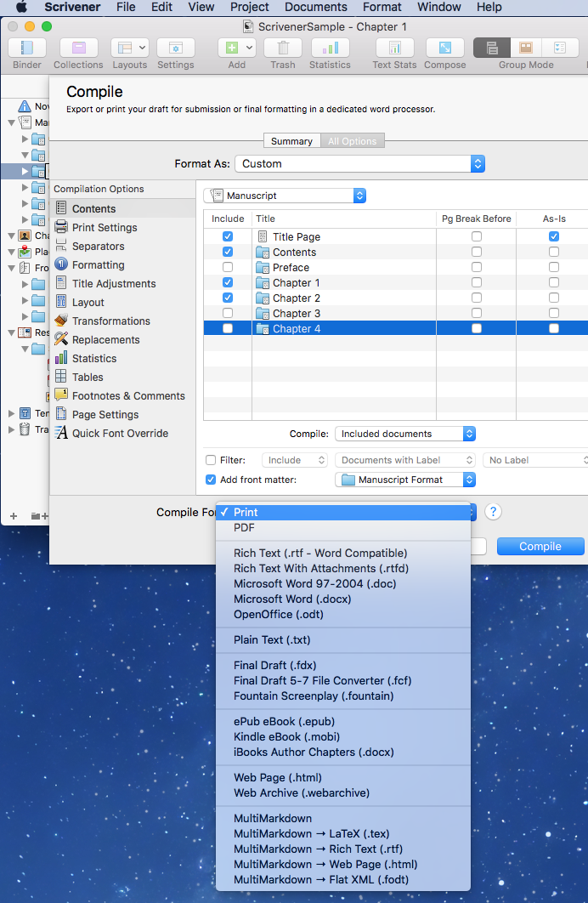This screenshot has height=903, width=588.
Task: Open Collections from the toolbar
Action: coord(78,48)
